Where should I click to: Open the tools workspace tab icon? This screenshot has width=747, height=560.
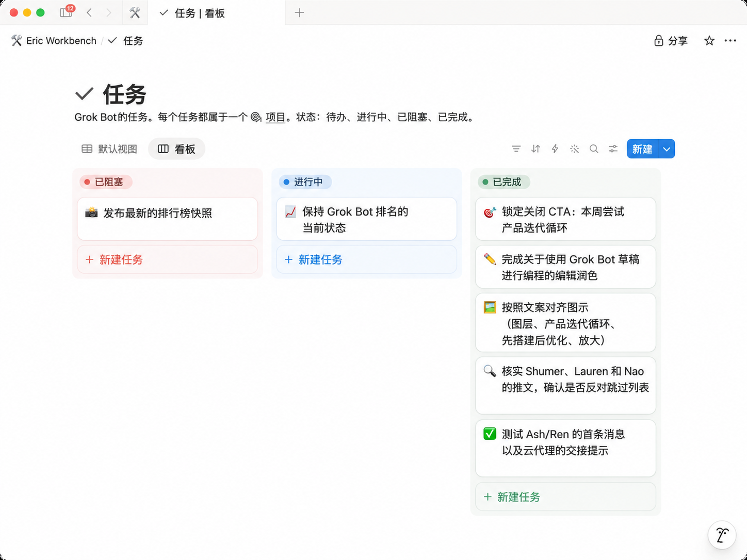click(135, 13)
